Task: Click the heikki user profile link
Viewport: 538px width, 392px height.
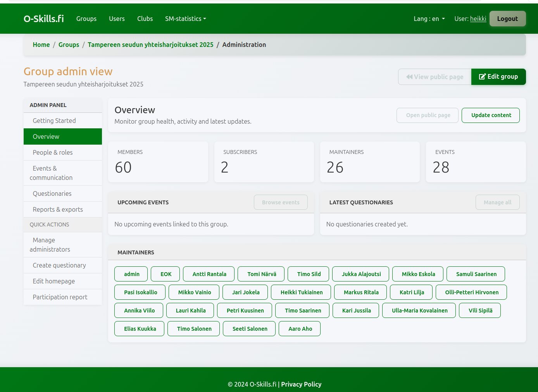Action: [478, 19]
